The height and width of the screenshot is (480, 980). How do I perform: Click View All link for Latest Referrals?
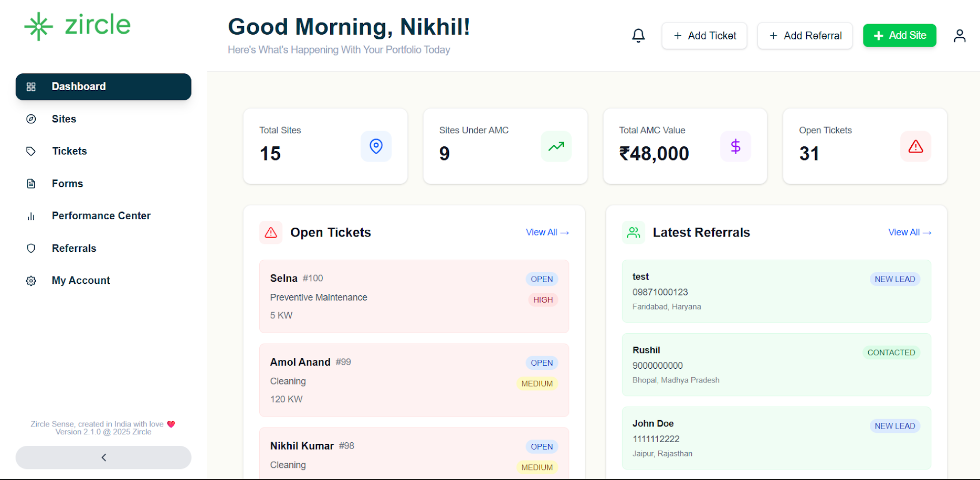point(910,232)
